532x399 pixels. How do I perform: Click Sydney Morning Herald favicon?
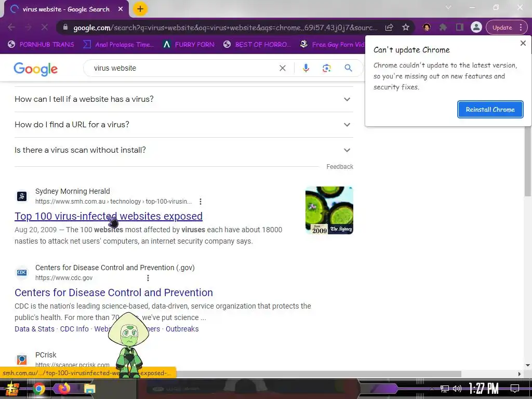22,196
